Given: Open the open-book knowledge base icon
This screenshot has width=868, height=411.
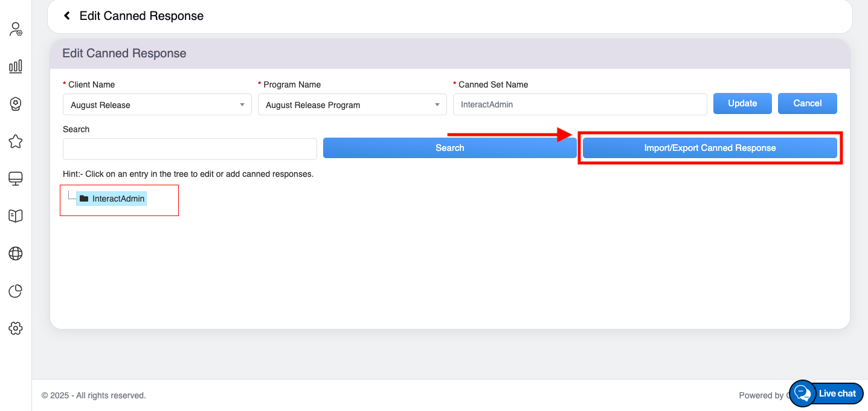Looking at the screenshot, I should (16, 216).
